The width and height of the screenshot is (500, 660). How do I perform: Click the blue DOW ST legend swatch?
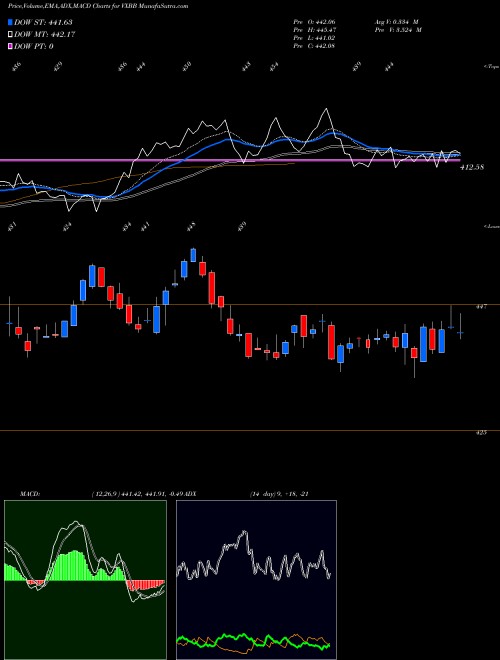point(10,22)
